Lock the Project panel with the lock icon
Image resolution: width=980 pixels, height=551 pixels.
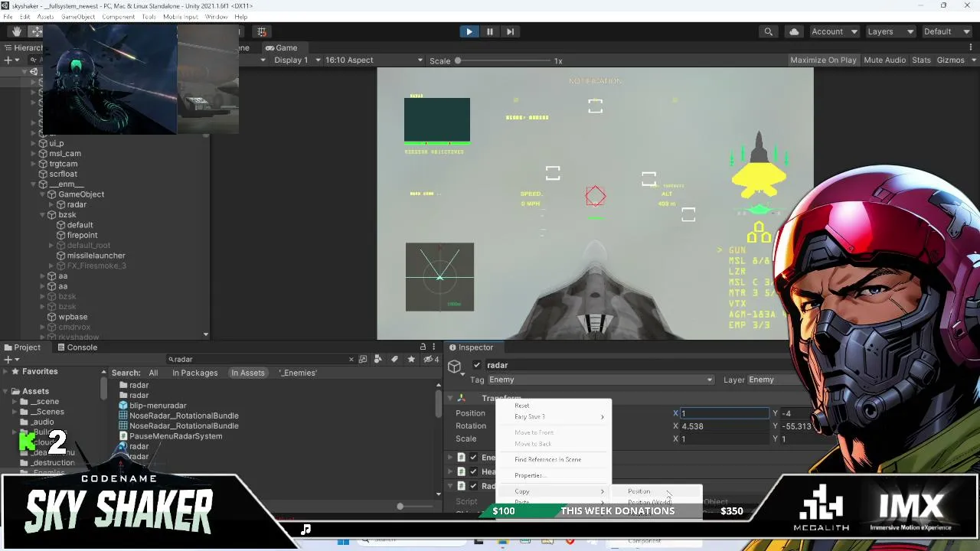pyautogui.click(x=422, y=347)
